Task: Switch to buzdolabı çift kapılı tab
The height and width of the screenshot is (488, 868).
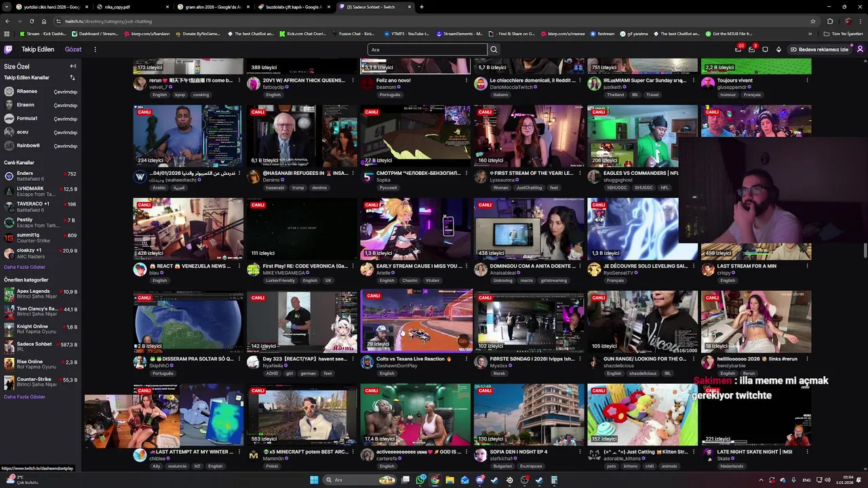Action: pos(294,7)
